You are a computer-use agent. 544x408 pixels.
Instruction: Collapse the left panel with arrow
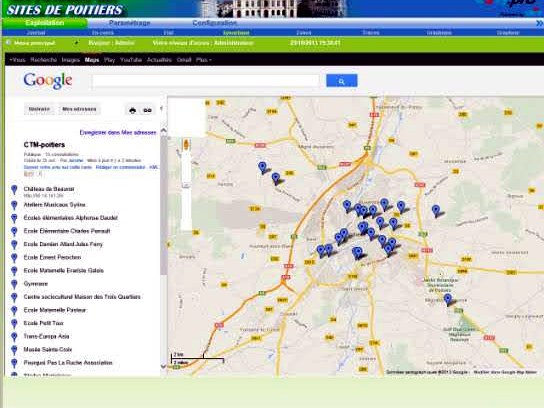click(x=161, y=109)
